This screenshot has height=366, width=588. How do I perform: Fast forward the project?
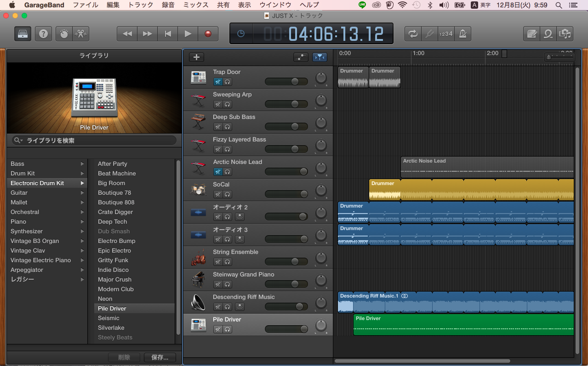click(148, 34)
